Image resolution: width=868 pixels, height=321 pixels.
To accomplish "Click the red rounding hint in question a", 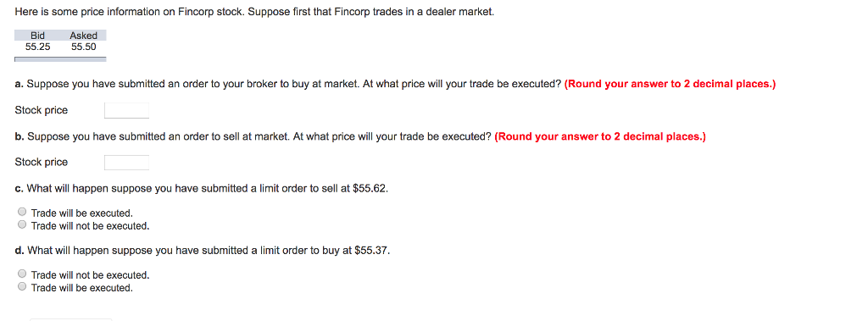I will [x=670, y=84].
